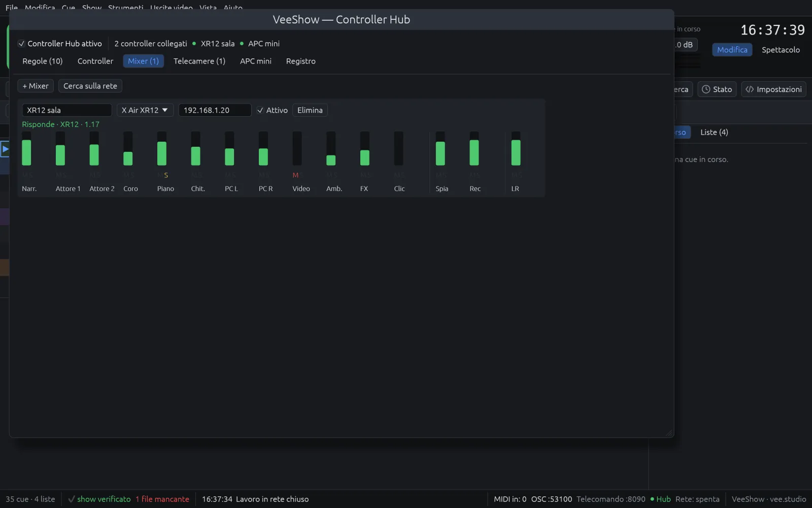The image size is (812, 508).
Task: Click the LR master fader
Action: (x=516, y=148)
